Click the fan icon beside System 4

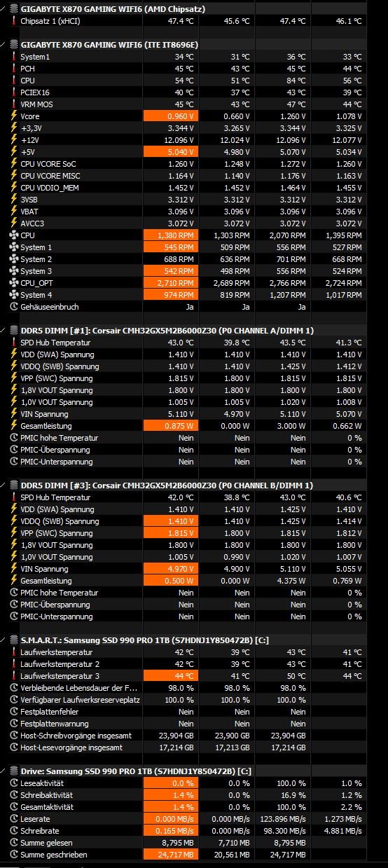coord(14,295)
